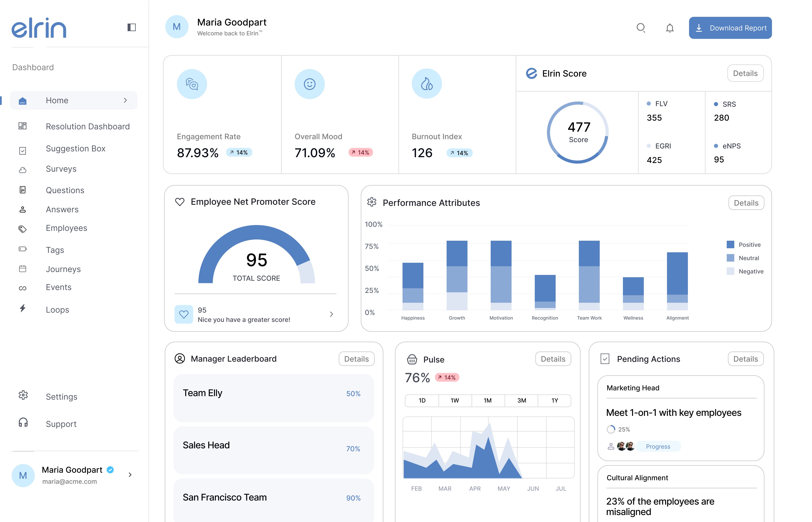Click the Overall Mood smiley icon
This screenshot has width=812, height=522.
309,84
